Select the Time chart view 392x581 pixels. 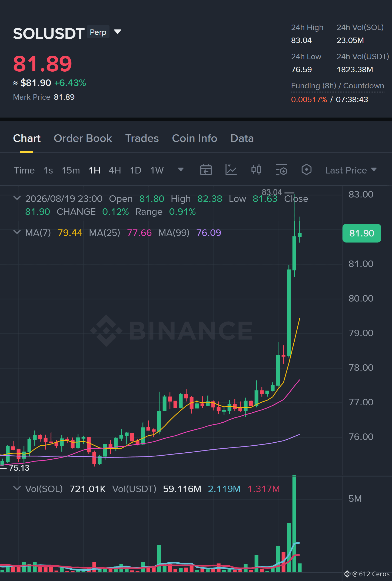click(x=24, y=170)
